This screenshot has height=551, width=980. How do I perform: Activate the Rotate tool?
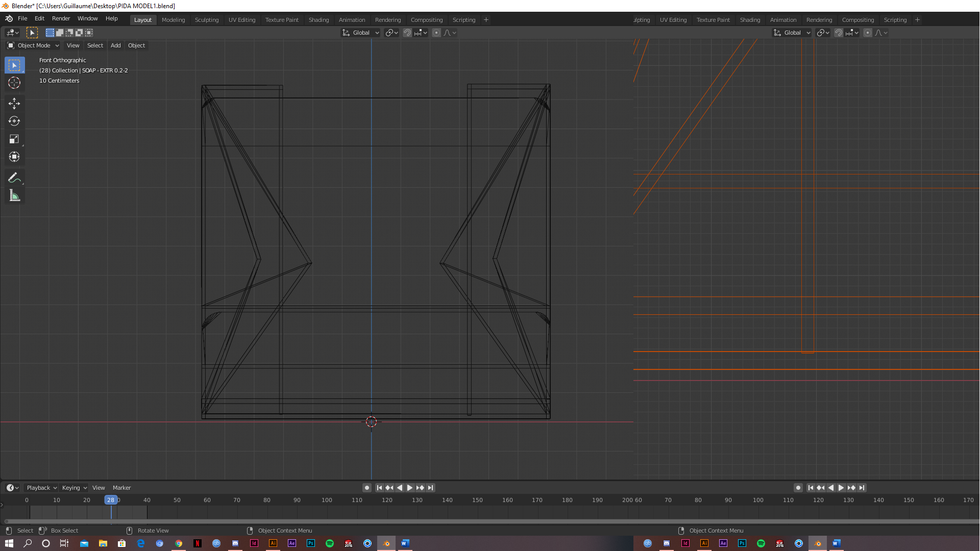pos(14,121)
